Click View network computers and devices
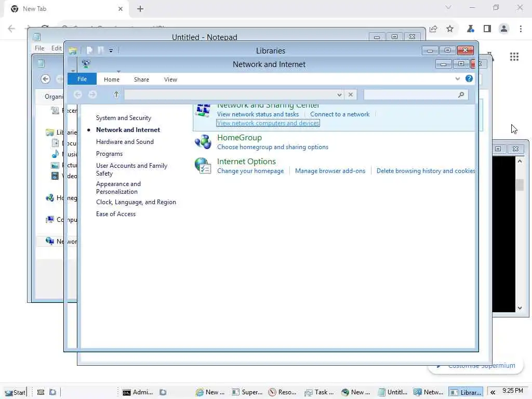 [x=268, y=123]
